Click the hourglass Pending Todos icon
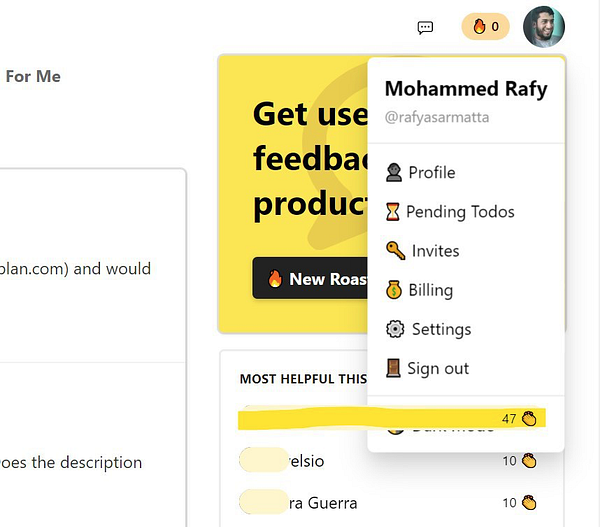The image size is (600, 527). 394,212
